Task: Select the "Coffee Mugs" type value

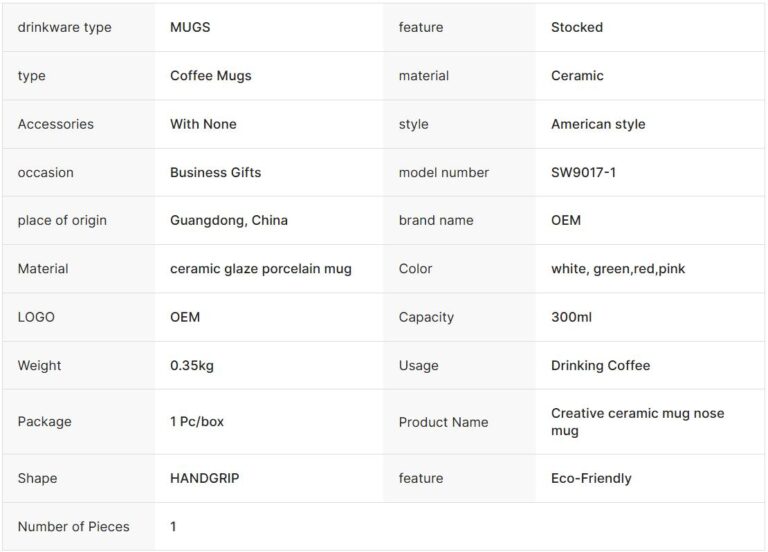Action: (211, 76)
